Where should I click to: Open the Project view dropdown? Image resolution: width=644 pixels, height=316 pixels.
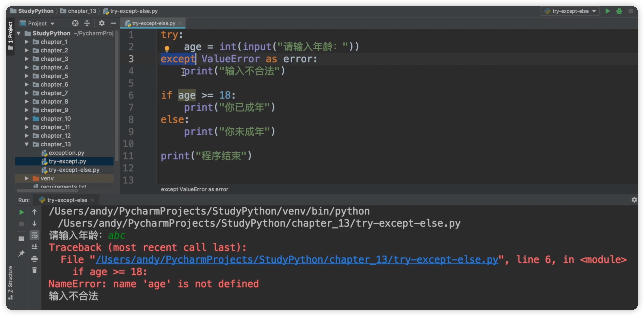(37, 23)
